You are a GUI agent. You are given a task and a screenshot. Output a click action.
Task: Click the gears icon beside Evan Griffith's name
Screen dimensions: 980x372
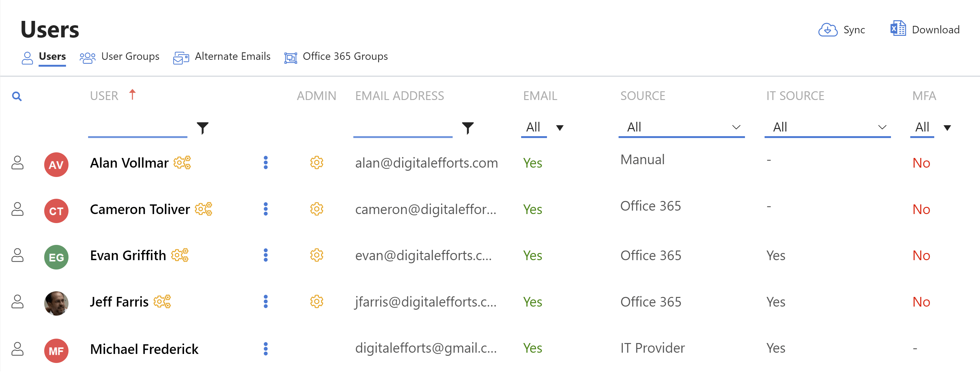180,255
